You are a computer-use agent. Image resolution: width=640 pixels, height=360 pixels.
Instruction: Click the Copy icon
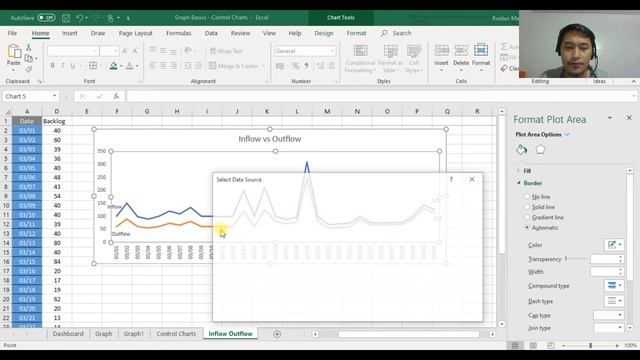(29, 58)
